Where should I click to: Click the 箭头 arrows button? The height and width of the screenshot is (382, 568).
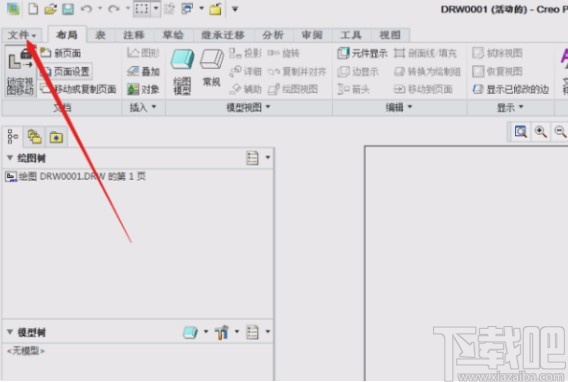(354, 89)
